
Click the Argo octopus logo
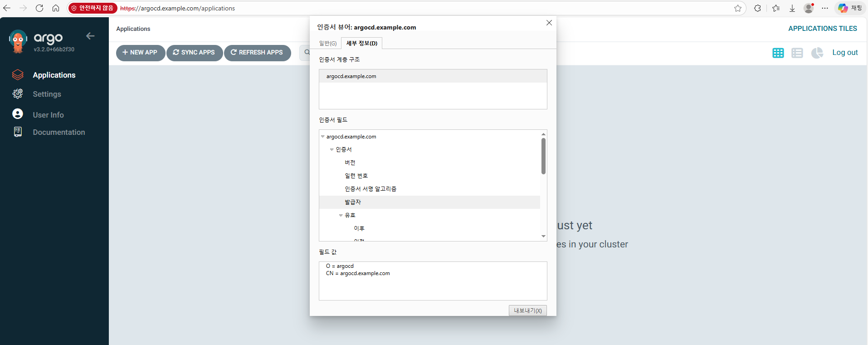coord(18,42)
